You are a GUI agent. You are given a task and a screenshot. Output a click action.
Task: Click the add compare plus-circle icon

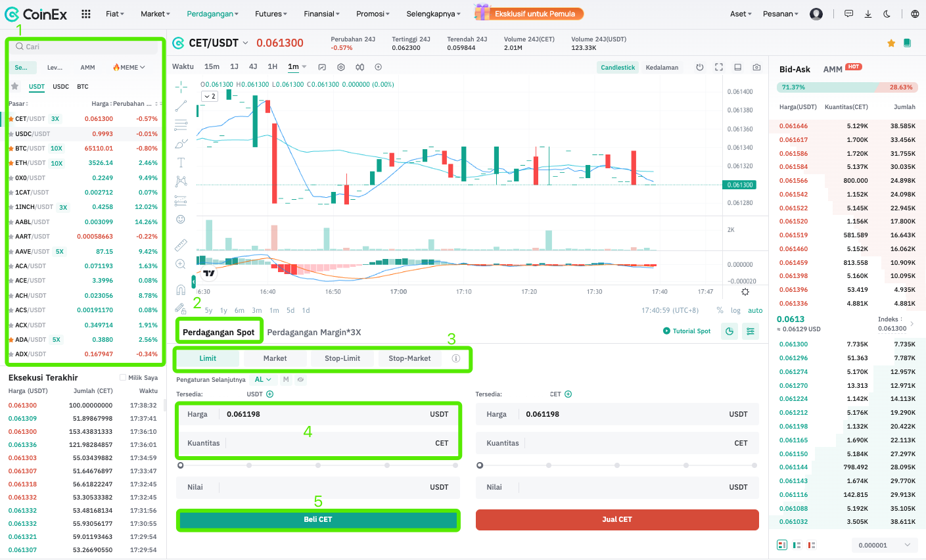(x=379, y=67)
